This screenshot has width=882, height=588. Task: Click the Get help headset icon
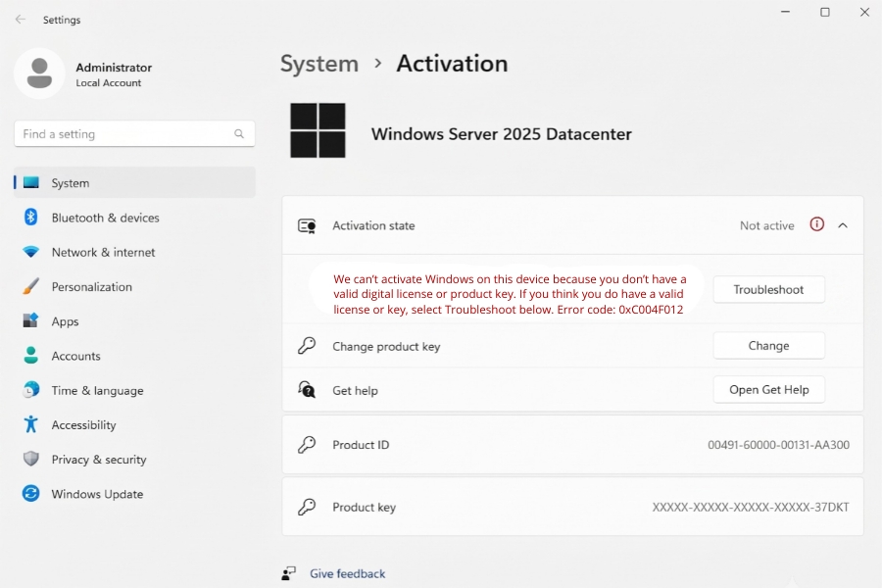307,389
